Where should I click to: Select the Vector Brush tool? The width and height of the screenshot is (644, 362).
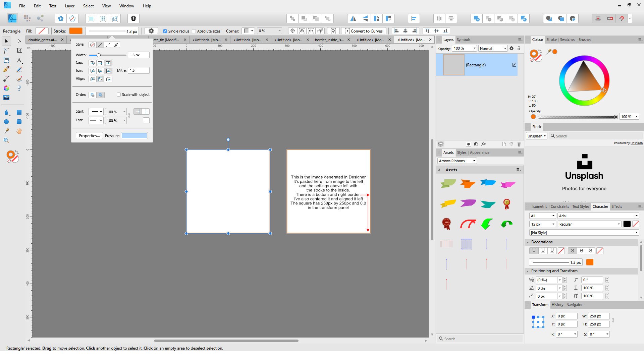(x=19, y=79)
